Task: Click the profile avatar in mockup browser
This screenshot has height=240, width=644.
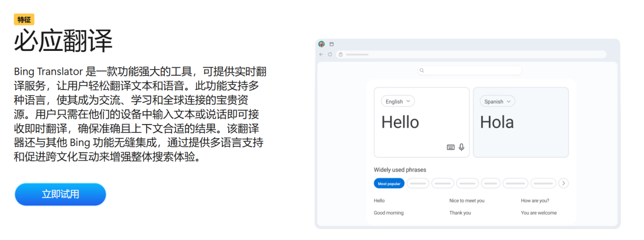Action: (321, 44)
